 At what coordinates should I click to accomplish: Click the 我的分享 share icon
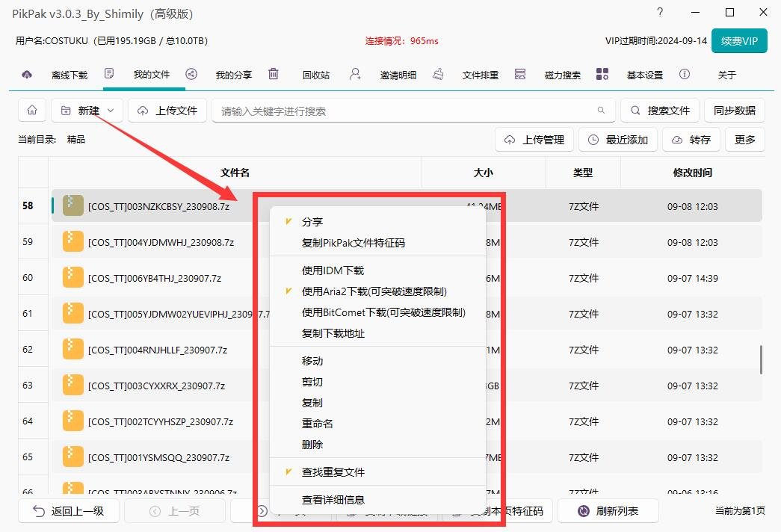tap(191, 74)
